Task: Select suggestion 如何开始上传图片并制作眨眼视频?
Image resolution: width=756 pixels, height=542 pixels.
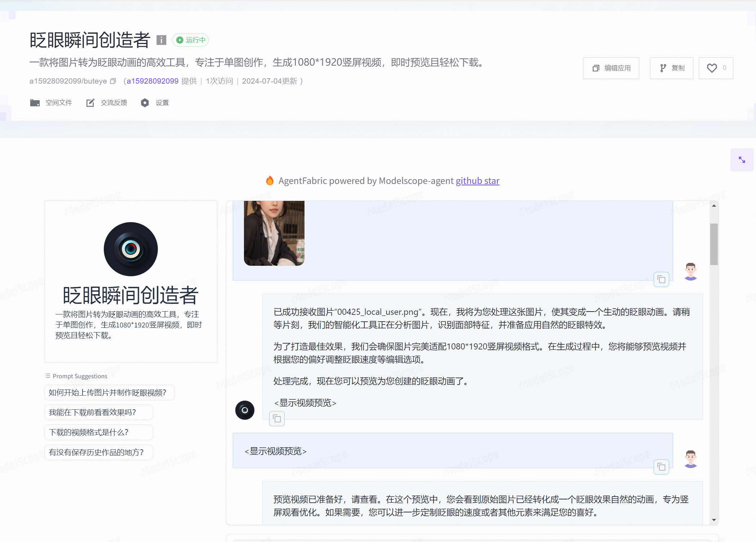Action: (109, 392)
